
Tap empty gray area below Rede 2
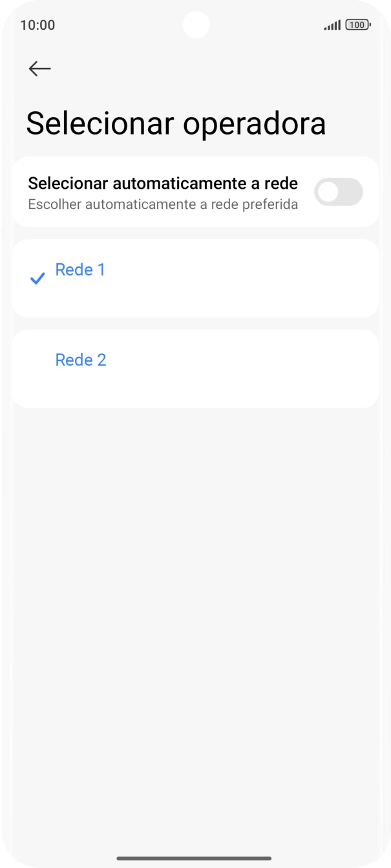pos(195,582)
